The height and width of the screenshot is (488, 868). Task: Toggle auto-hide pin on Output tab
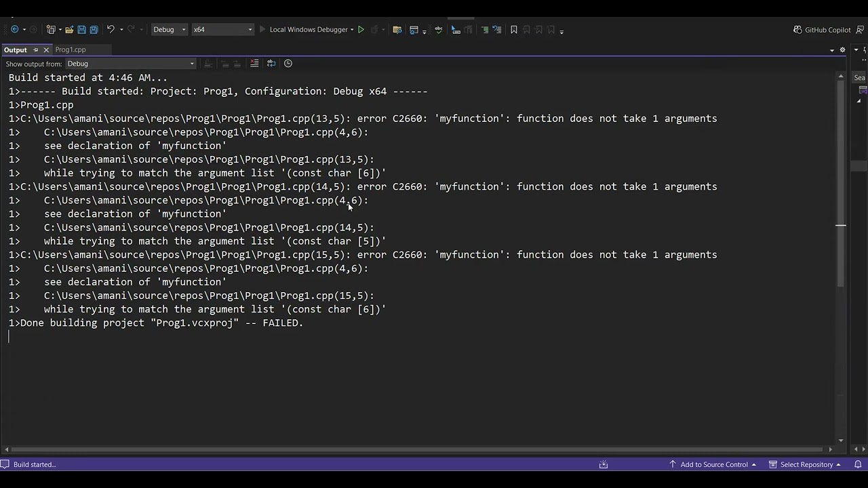pos(36,49)
